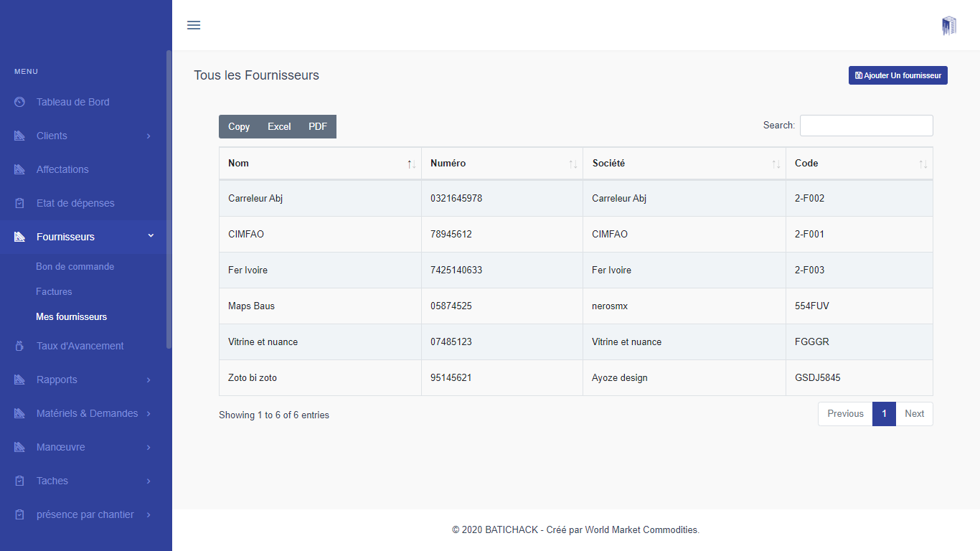This screenshot has height=551, width=980.
Task: Click the Etat de dépenses clipboard icon
Action: click(x=20, y=203)
